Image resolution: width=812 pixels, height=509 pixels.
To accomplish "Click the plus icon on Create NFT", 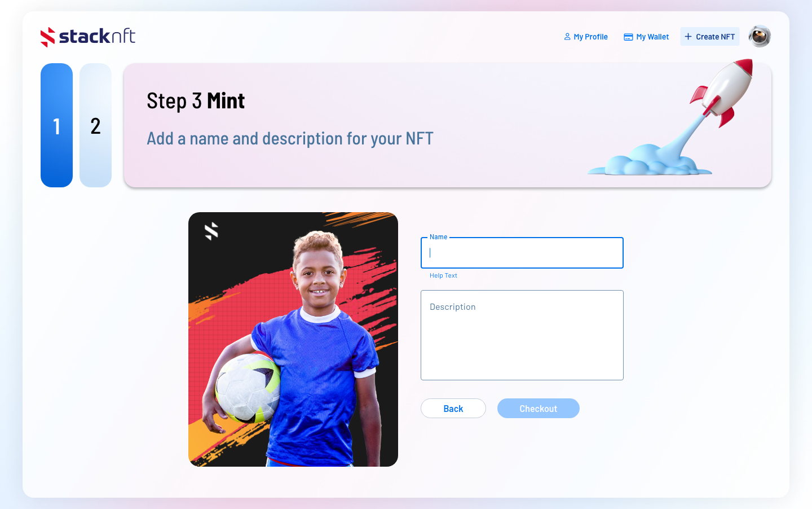I will pyautogui.click(x=688, y=37).
